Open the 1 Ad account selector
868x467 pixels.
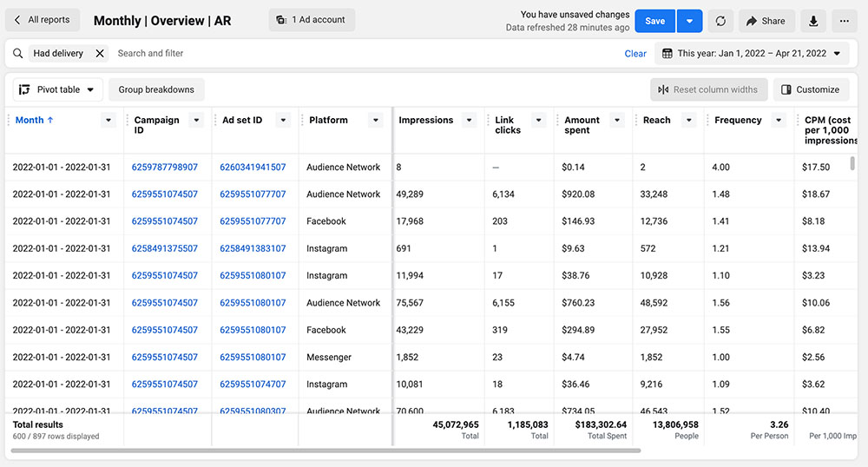(x=312, y=20)
